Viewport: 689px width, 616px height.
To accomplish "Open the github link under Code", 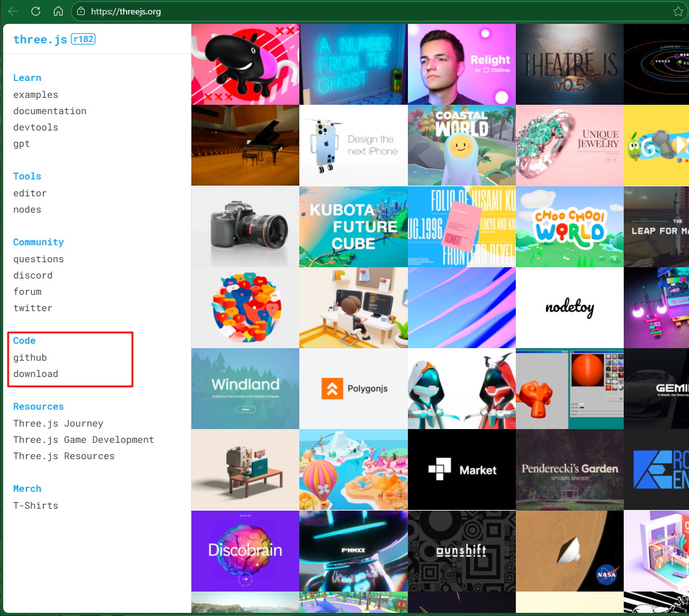I will point(30,358).
